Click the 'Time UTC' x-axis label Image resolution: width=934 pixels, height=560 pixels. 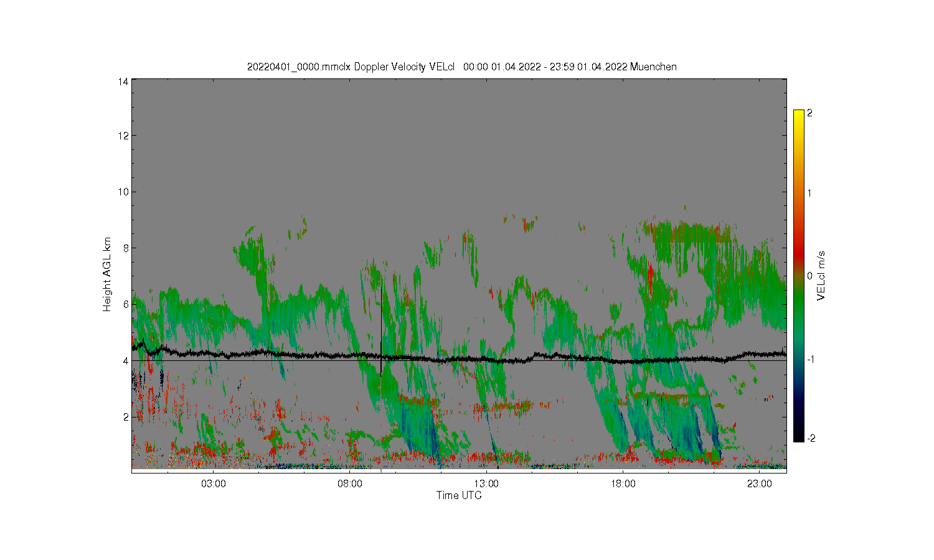point(459,495)
